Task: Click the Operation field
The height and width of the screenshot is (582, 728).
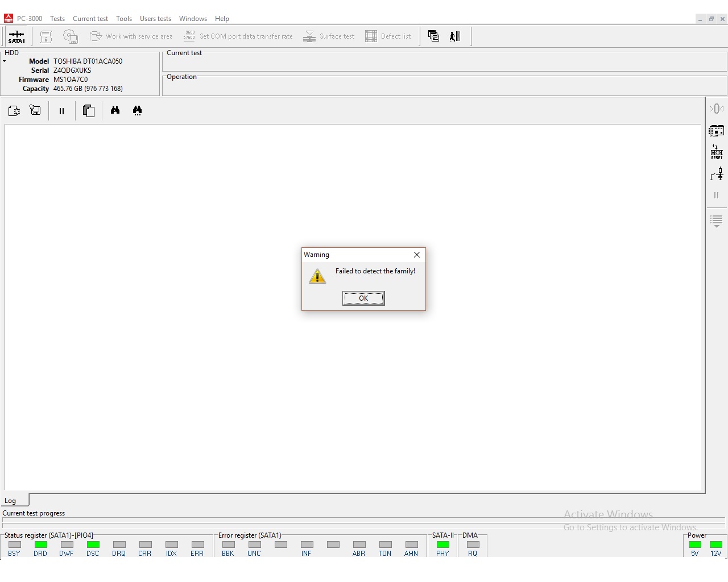Action: click(x=444, y=86)
